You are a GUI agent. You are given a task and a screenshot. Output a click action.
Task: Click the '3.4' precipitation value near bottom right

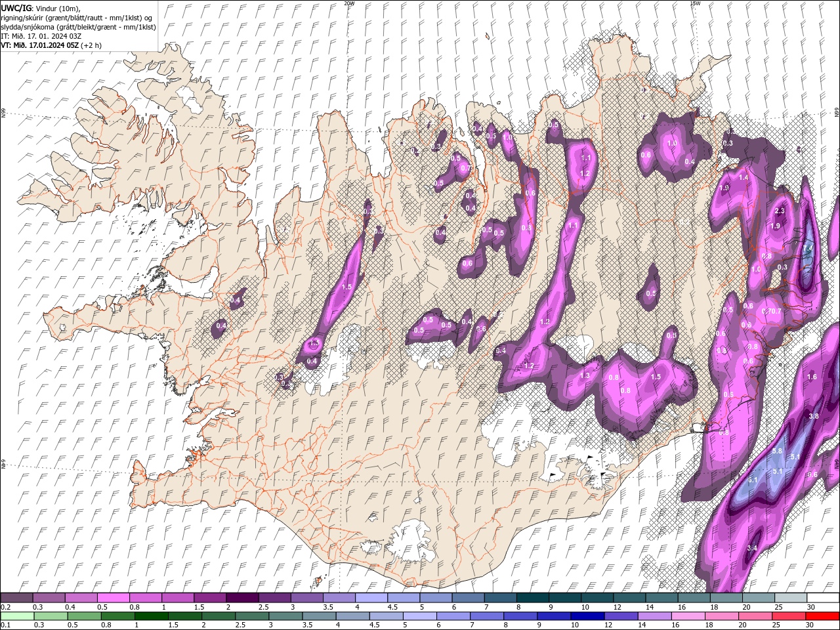(x=753, y=548)
